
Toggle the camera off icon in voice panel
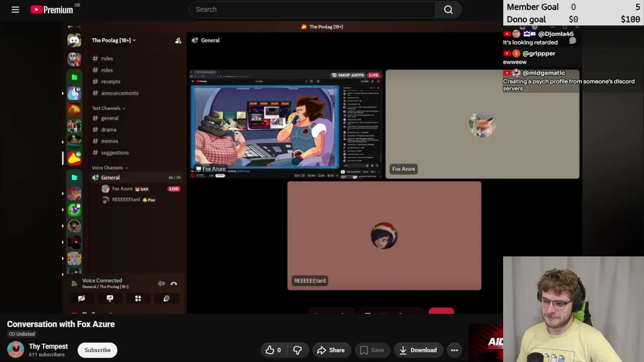tap(82, 299)
